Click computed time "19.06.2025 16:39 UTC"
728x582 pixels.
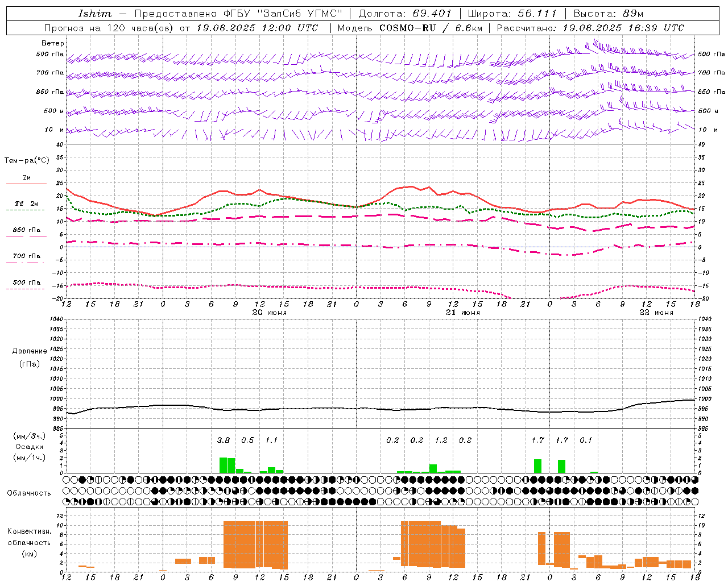pyautogui.click(x=623, y=28)
